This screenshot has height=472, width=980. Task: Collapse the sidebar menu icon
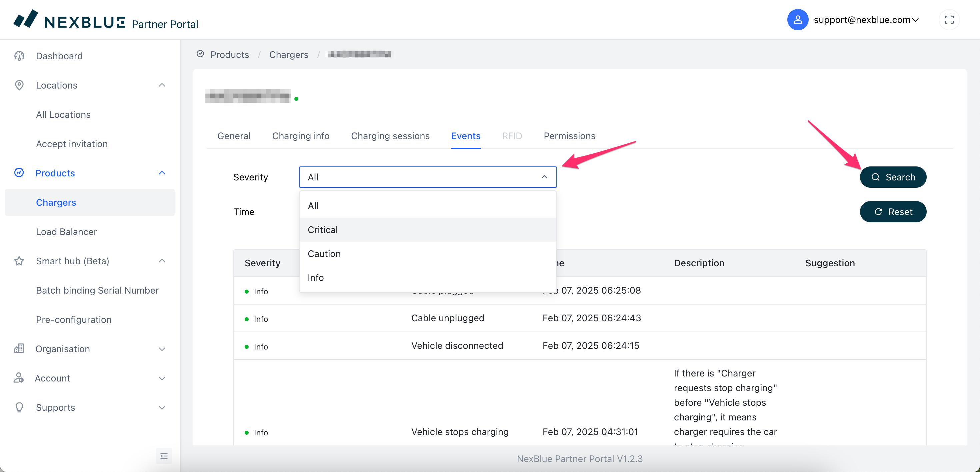pos(164,456)
